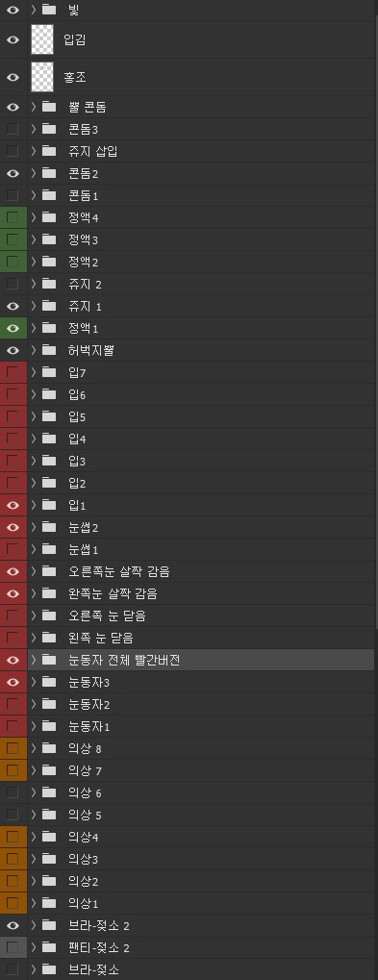Viewport: 378px width, 980px height.
Task: Hide the 입김 layer with its eye
Action: pyautogui.click(x=13, y=40)
